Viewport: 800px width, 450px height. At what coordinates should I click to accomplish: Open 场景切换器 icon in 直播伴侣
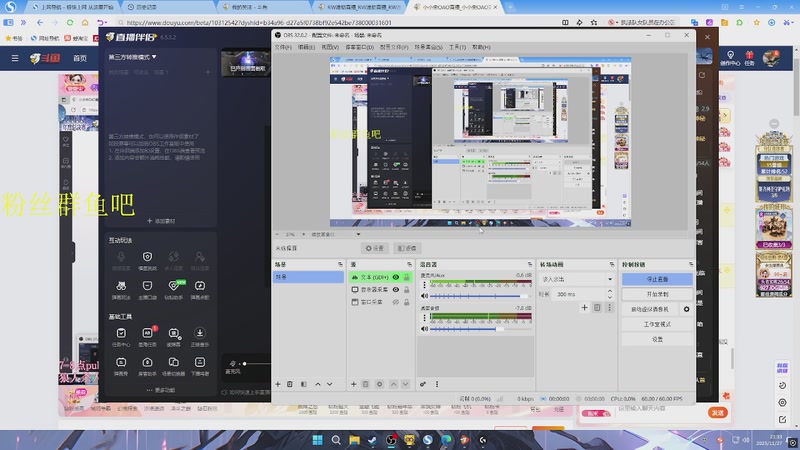pyautogui.click(x=173, y=366)
